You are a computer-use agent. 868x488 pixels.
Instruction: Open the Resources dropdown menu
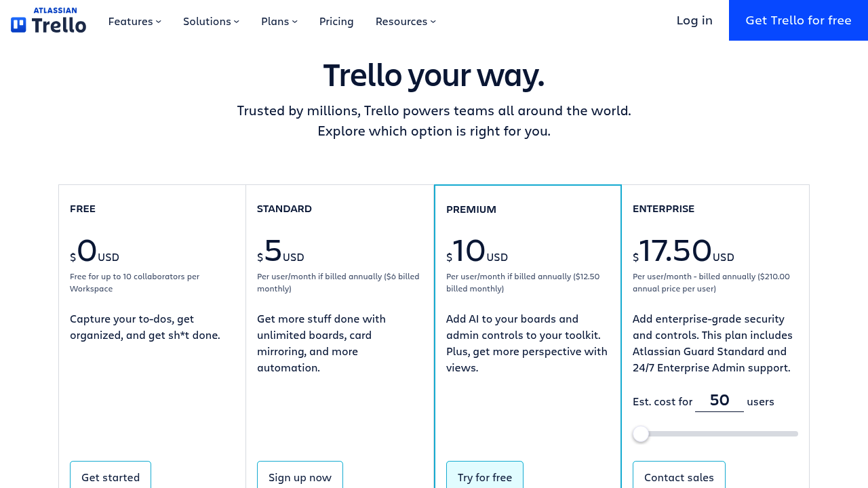(406, 21)
